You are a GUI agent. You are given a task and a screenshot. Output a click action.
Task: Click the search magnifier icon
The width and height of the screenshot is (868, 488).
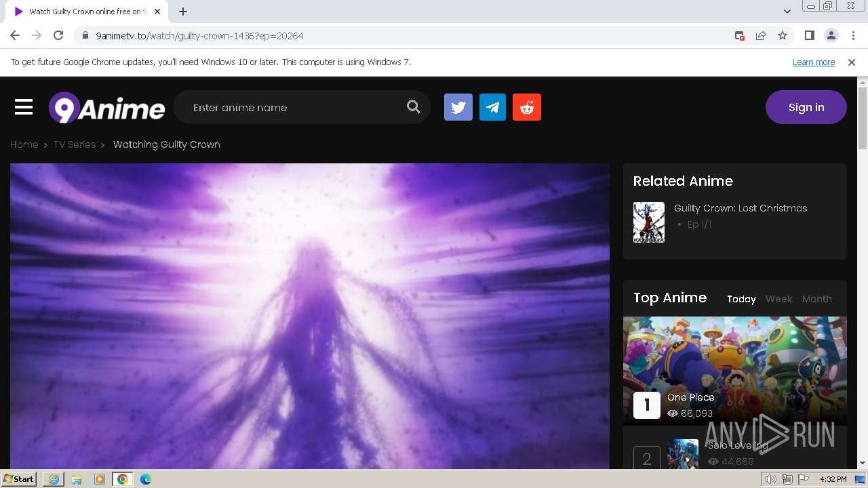pyautogui.click(x=413, y=107)
